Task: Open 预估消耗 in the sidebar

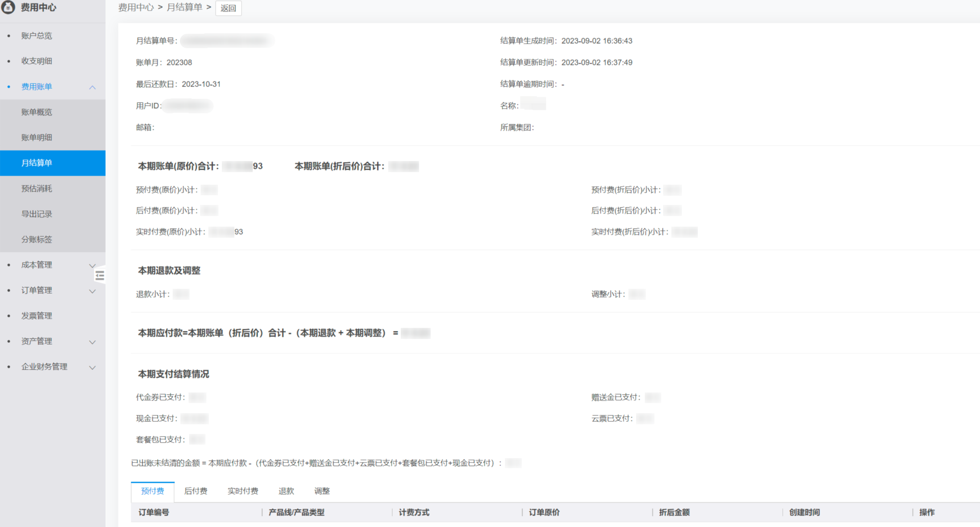Action: [x=37, y=189]
